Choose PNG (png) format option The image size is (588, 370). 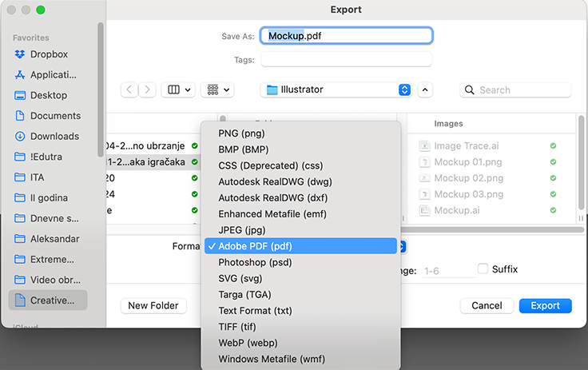tap(241, 133)
